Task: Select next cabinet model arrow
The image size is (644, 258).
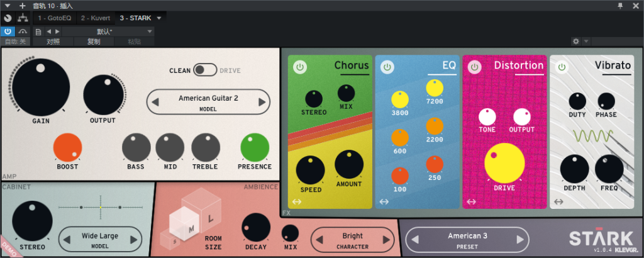Action: [x=133, y=240]
